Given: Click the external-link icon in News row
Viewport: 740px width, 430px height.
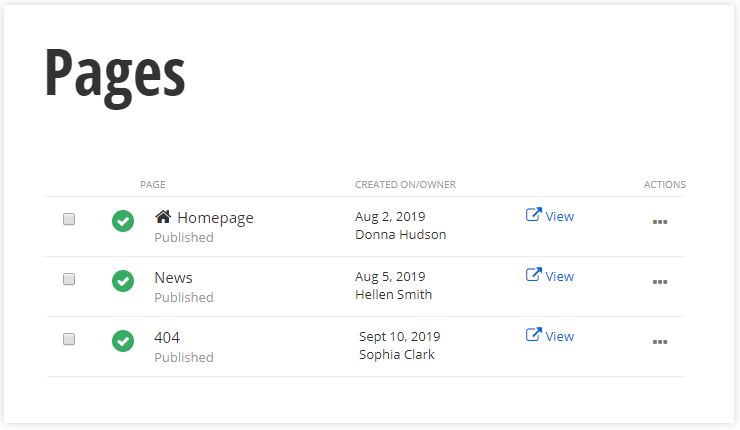Looking at the screenshot, I should pyautogui.click(x=534, y=275).
